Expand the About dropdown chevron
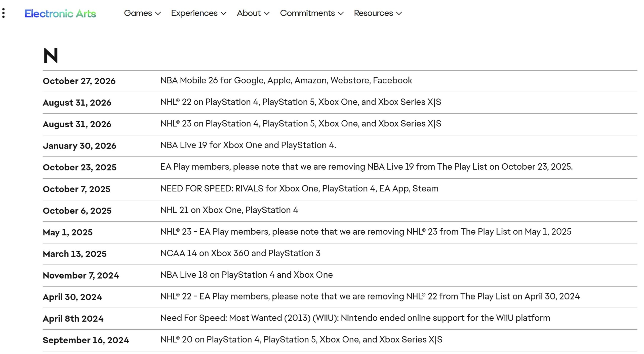Viewport: 644px width, 354px height. (x=267, y=14)
